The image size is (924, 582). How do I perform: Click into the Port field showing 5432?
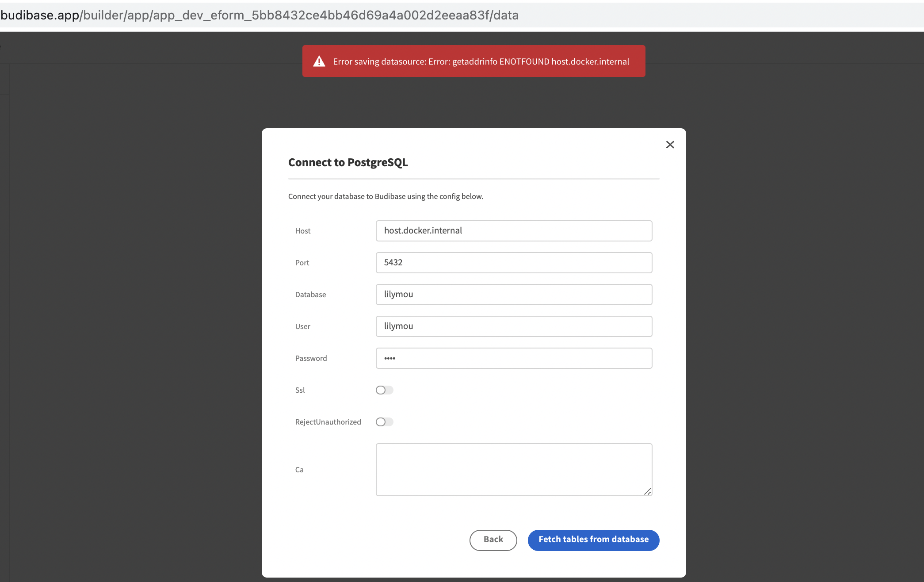pos(514,263)
